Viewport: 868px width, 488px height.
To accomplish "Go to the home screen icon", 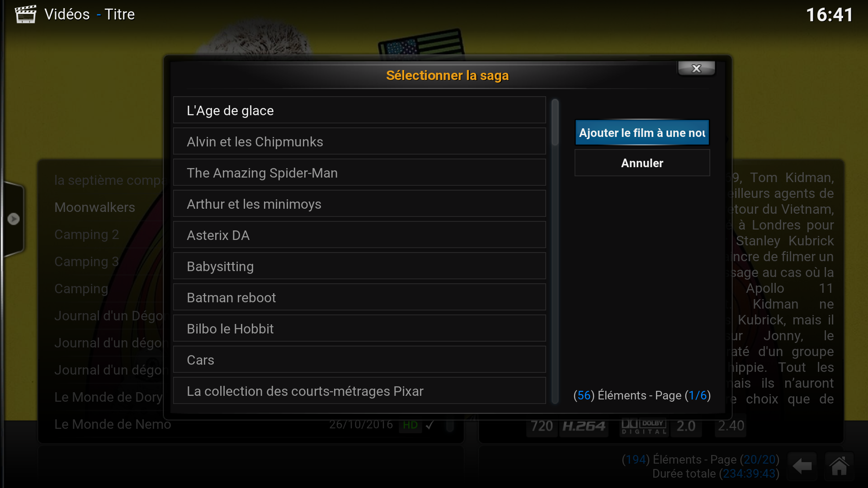I will (x=839, y=466).
